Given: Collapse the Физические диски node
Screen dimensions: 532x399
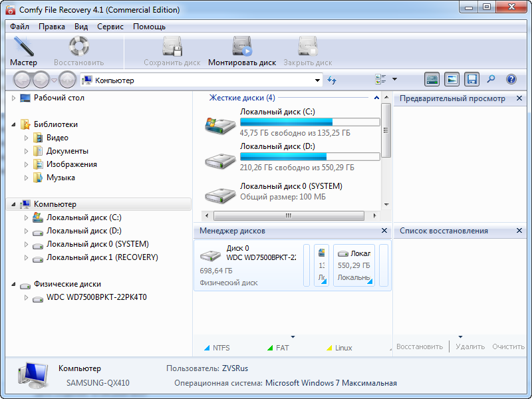Looking at the screenshot, I should (x=13, y=284).
